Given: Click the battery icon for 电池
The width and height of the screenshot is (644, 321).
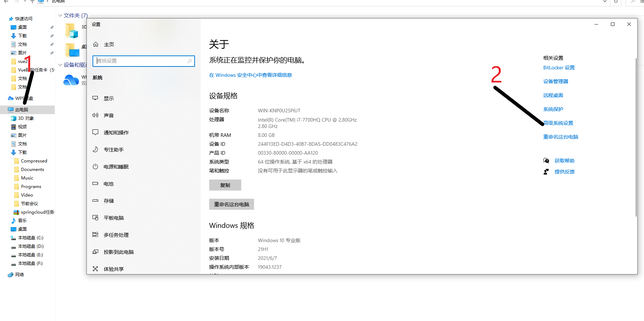Looking at the screenshot, I should (x=95, y=183).
